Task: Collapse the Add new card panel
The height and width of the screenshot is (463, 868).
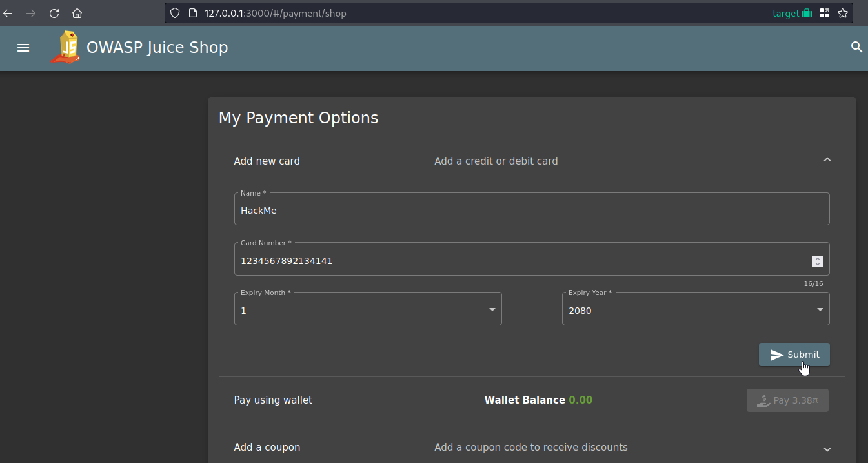Action: click(827, 161)
